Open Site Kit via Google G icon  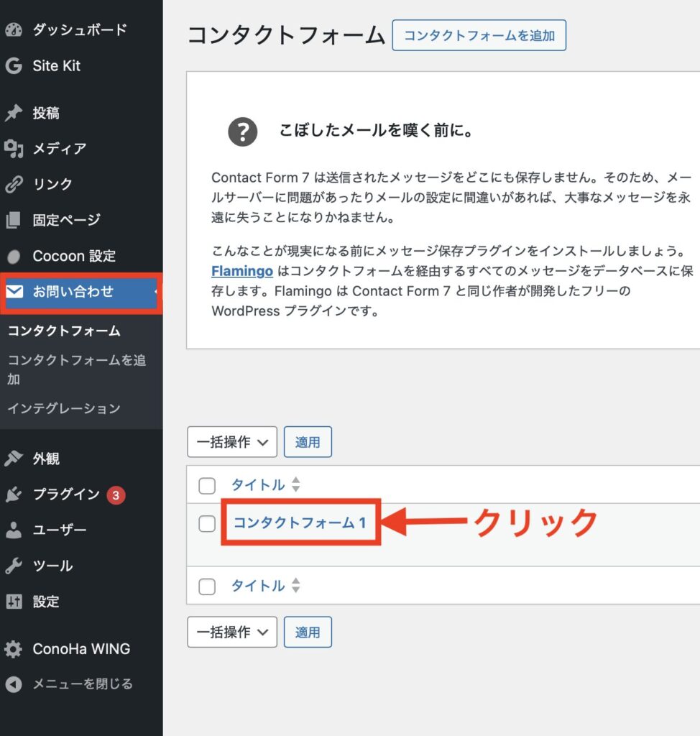pyautogui.click(x=14, y=66)
